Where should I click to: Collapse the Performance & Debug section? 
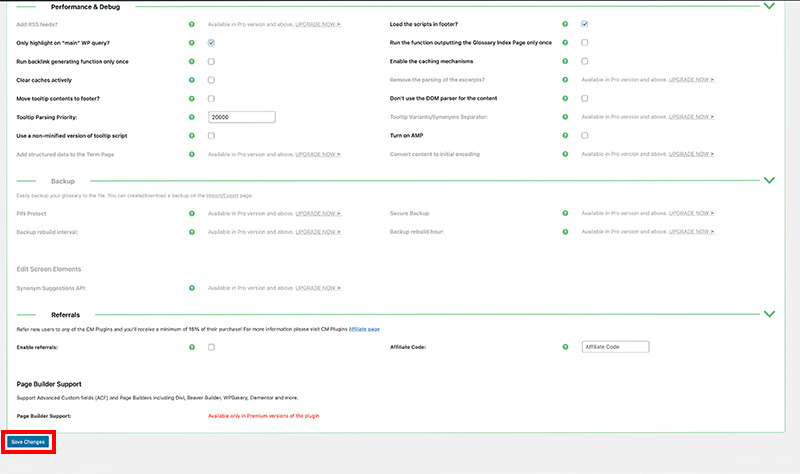tap(769, 6)
